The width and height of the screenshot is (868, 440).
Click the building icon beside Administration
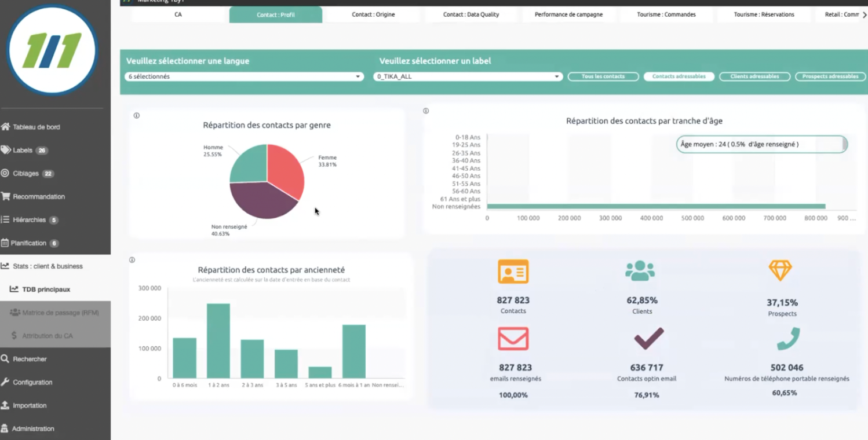[x=5, y=428]
